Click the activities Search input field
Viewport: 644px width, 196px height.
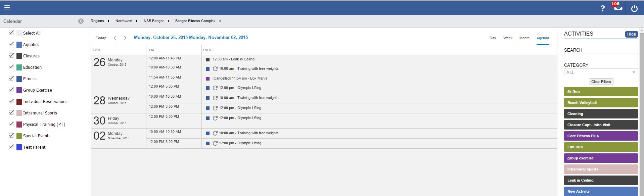(x=600, y=57)
